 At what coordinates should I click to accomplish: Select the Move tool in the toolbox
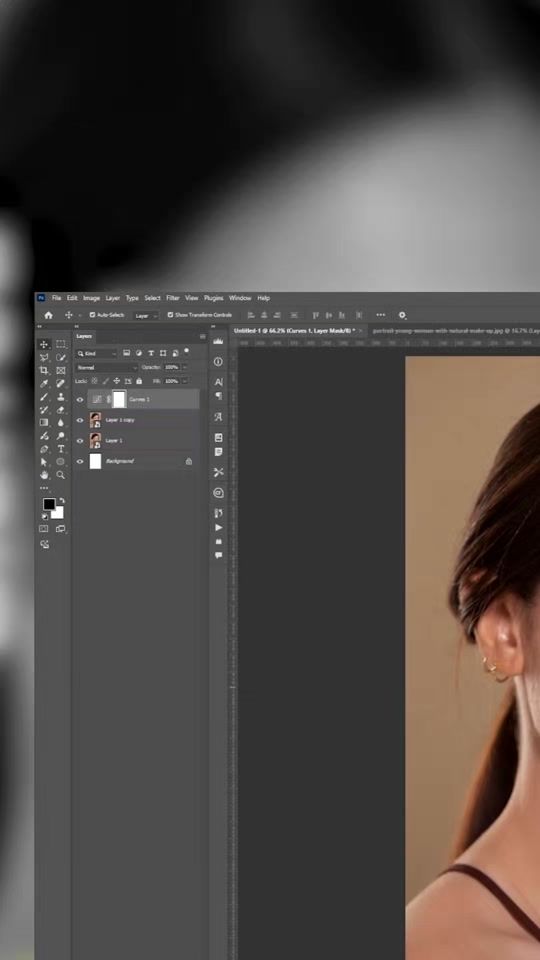point(44,345)
